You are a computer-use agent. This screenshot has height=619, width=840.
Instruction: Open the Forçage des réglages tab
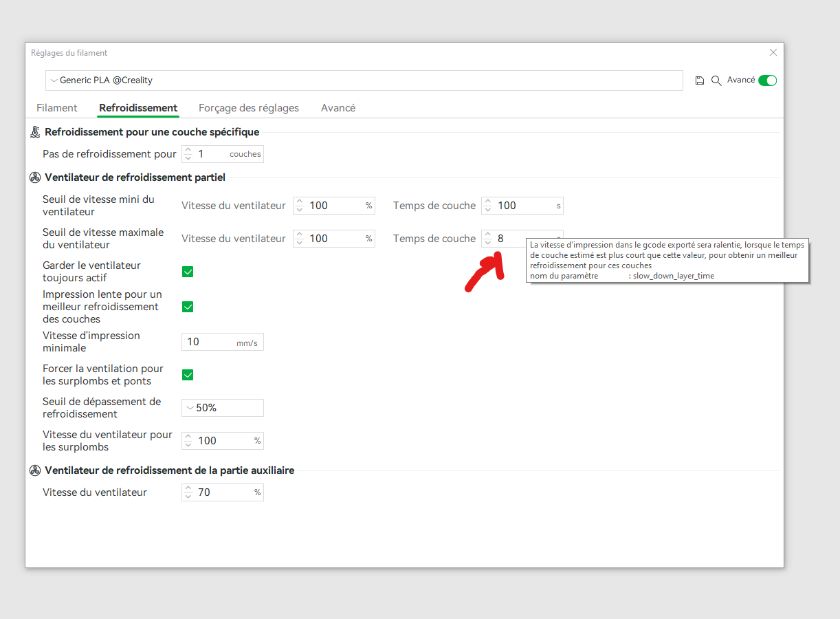pos(249,108)
